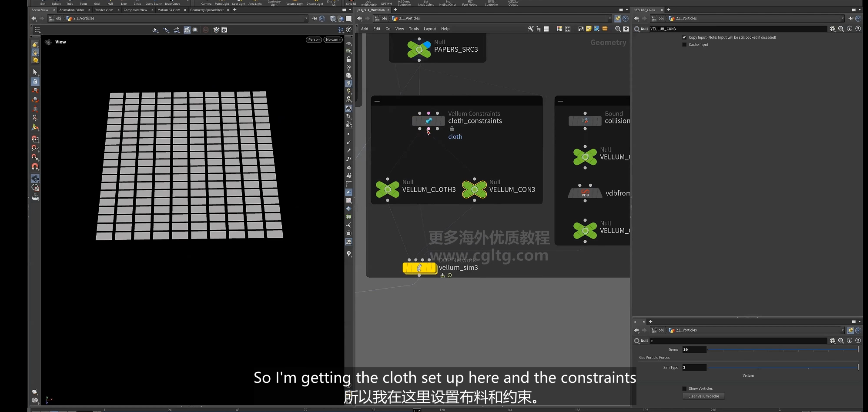Click obj in network editor path
The width and height of the screenshot is (868, 412).
384,18
